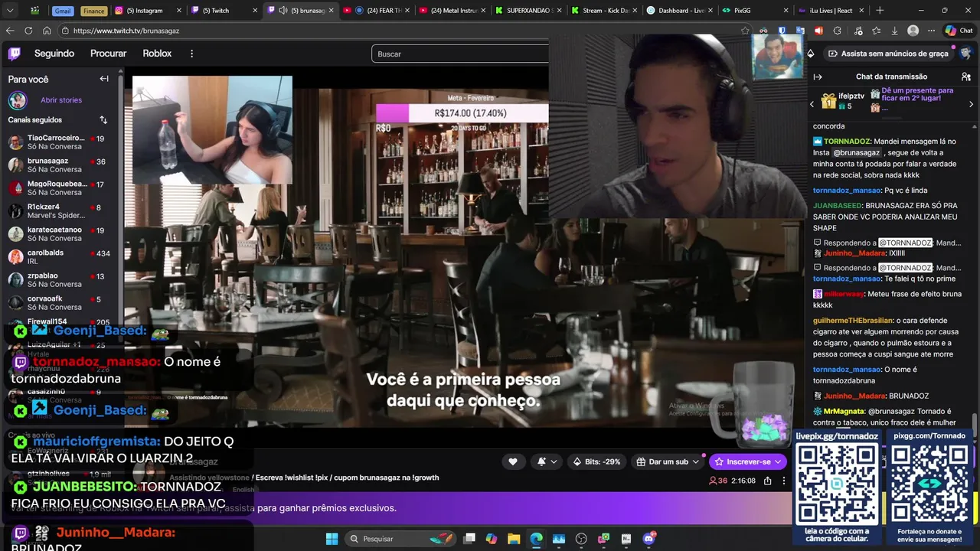Click the TORNNADOZ username in chat
980x551 pixels.
847,142
